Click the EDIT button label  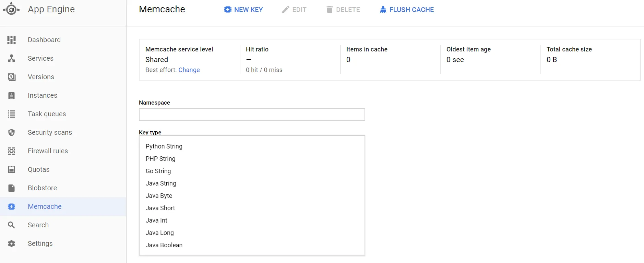pos(299,10)
